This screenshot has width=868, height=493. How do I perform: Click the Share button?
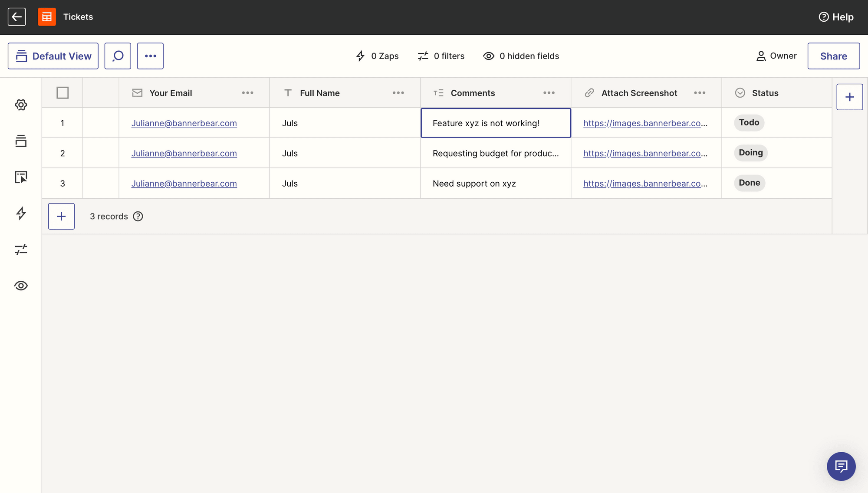click(833, 56)
